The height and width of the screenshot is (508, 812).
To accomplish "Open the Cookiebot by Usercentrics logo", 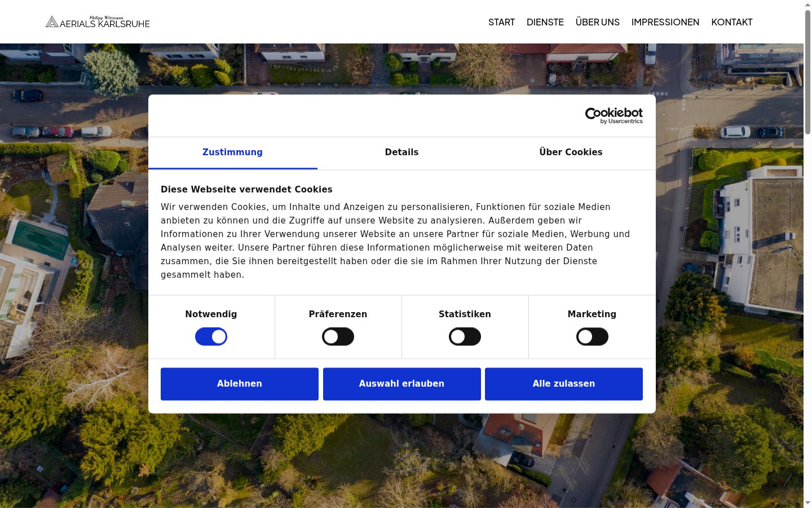I will click(x=614, y=116).
